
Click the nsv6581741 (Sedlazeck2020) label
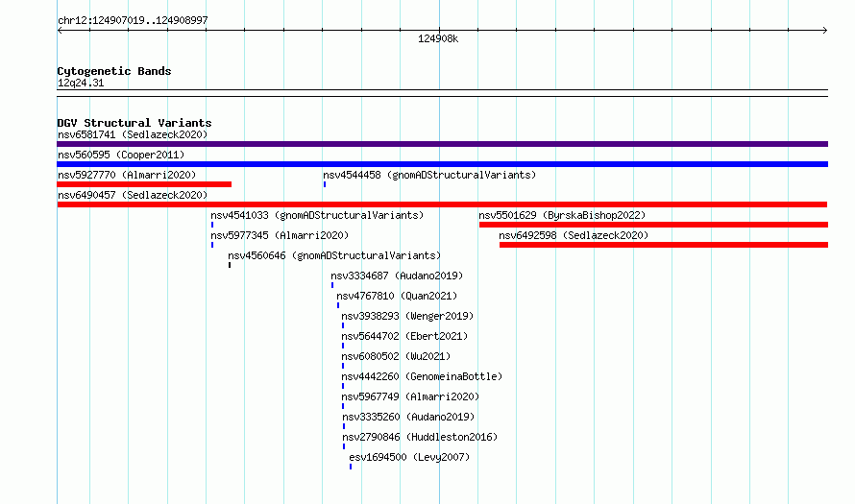click(x=133, y=134)
